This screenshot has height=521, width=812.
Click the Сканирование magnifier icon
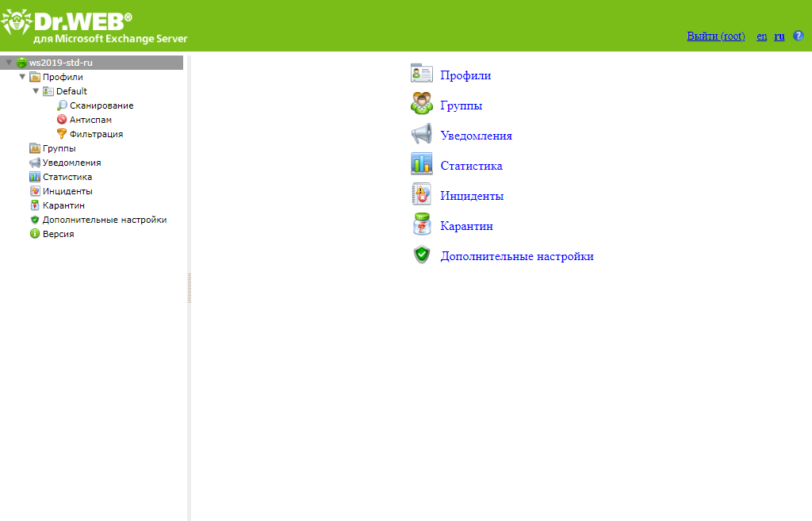(62, 105)
